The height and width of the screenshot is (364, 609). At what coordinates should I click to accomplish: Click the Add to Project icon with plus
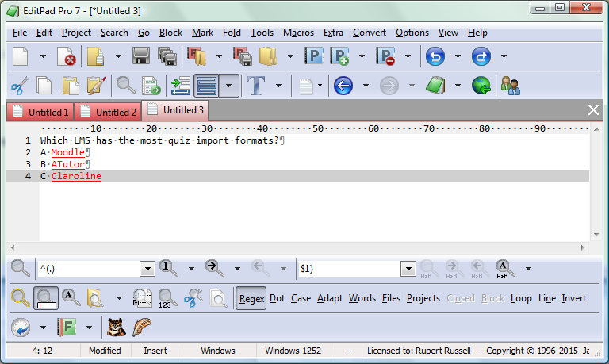pyautogui.click(x=339, y=56)
